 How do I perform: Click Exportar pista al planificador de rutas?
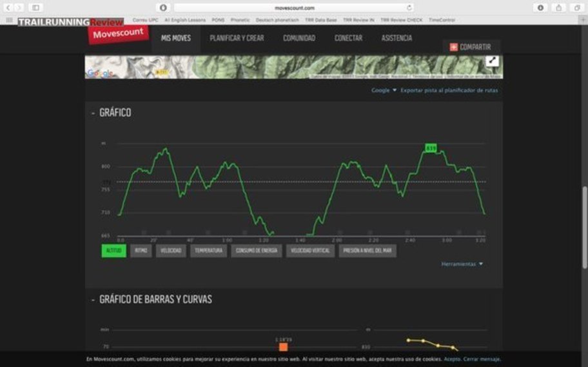(x=449, y=90)
